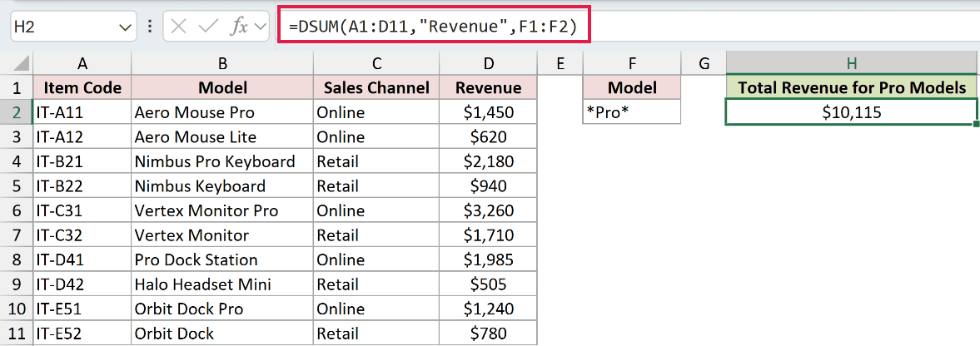
Task: Click the Sales Channel header cell
Action: point(376,88)
